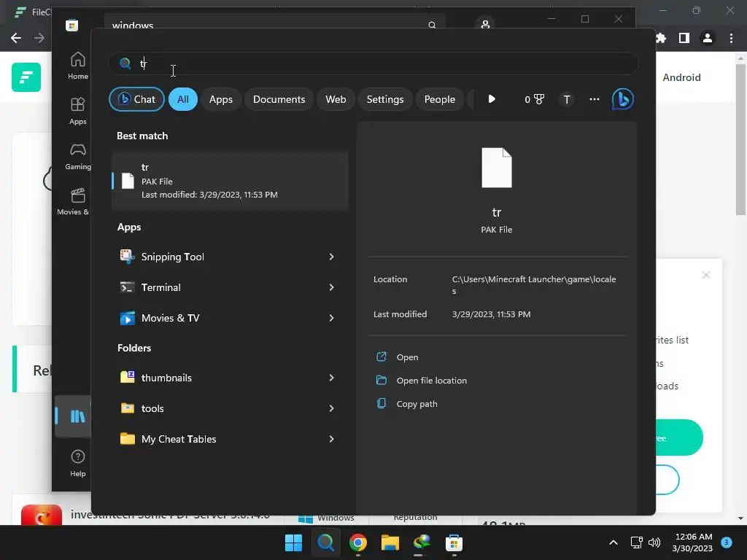Viewport: 747px width, 560px height.
Task: Open Chrome from the taskbar
Action: [357, 542]
